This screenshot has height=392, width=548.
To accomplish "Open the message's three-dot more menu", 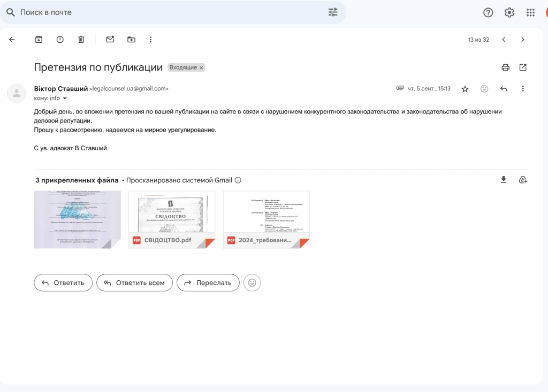I will pos(523,89).
